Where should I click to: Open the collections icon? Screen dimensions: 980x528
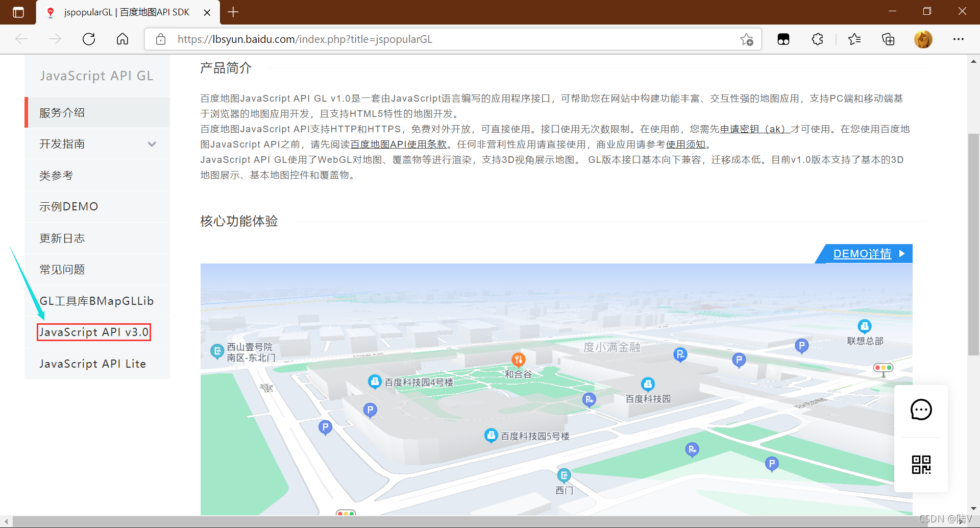888,39
